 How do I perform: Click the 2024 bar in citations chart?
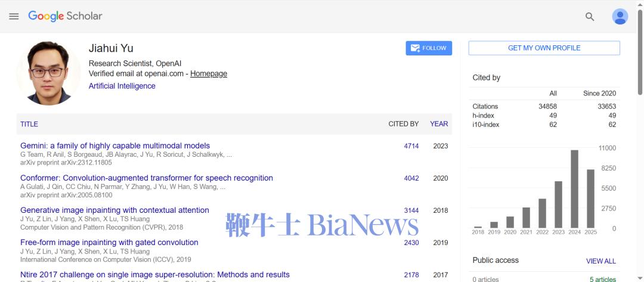click(575, 189)
